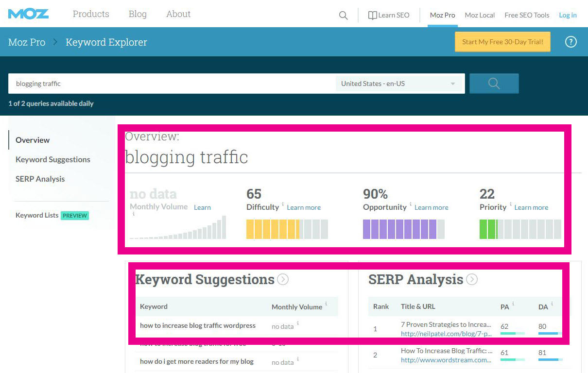The image size is (588, 373).
Task: Focus the 'blogging traffic' keyword search field
Action: coord(172,84)
